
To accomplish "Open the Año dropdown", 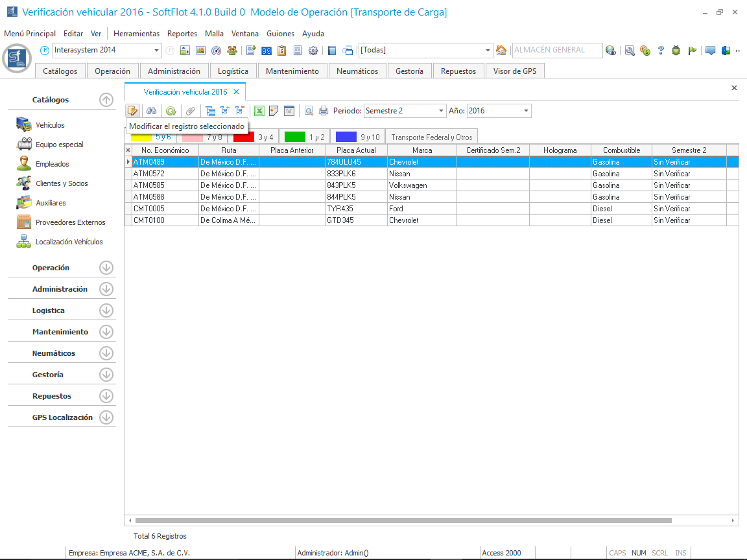I will (x=525, y=111).
